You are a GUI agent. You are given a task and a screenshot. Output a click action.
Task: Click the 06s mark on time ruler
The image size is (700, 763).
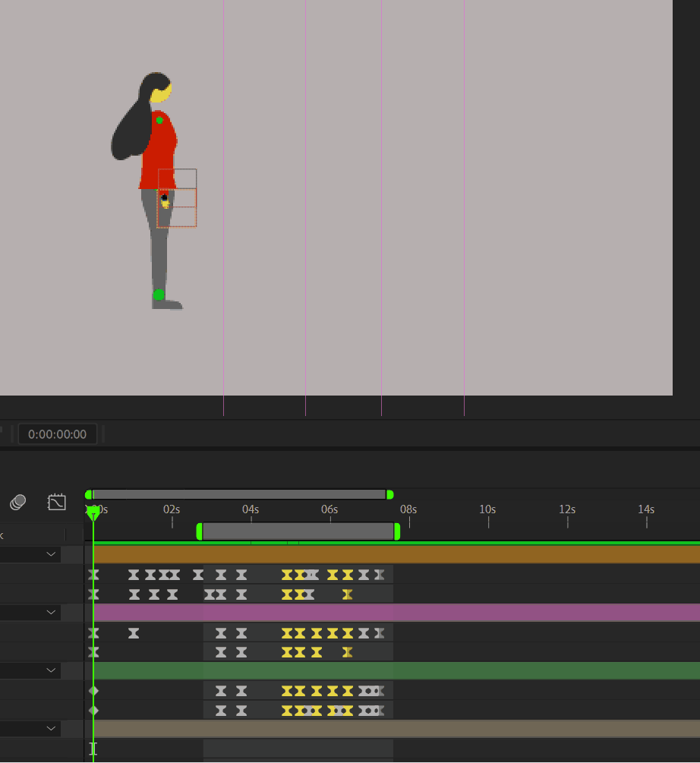(330, 509)
